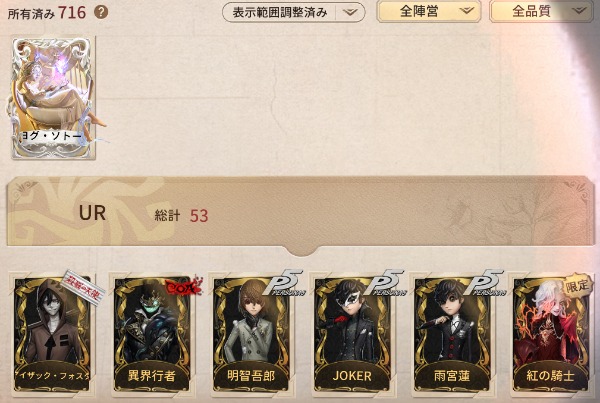Click the arrow beside 表示範囲調整済み
The image size is (600, 403).
coord(350,12)
